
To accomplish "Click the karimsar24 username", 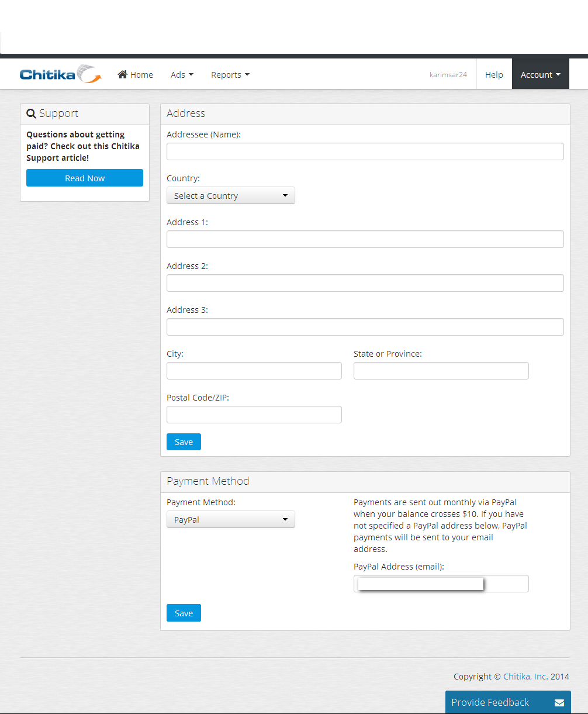I will (x=448, y=75).
